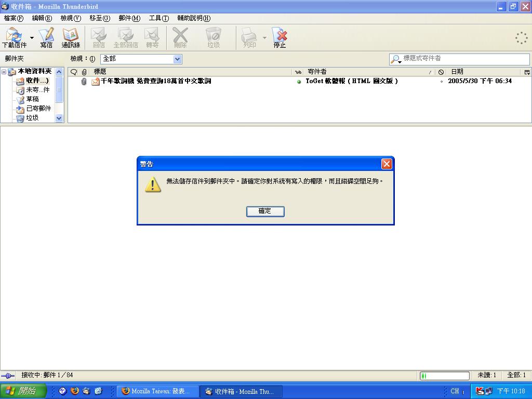Select the 草稿 drafts folder
Viewport: 532px width, 399px height.
[33, 99]
